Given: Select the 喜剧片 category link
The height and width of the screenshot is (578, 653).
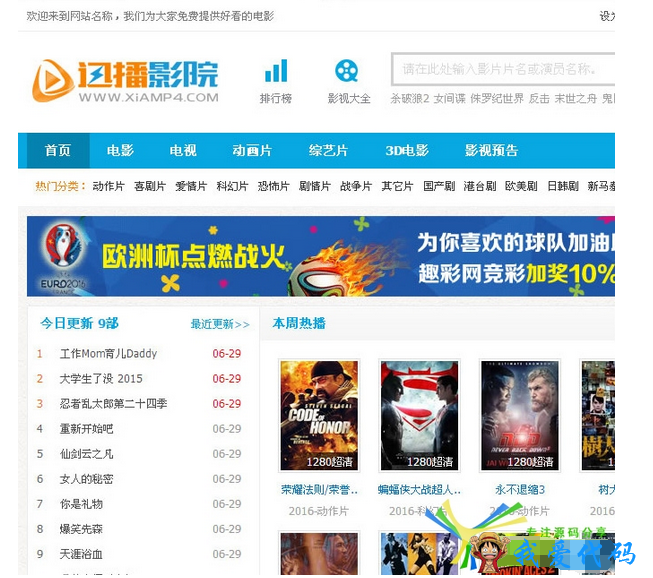Looking at the screenshot, I should point(150,186).
